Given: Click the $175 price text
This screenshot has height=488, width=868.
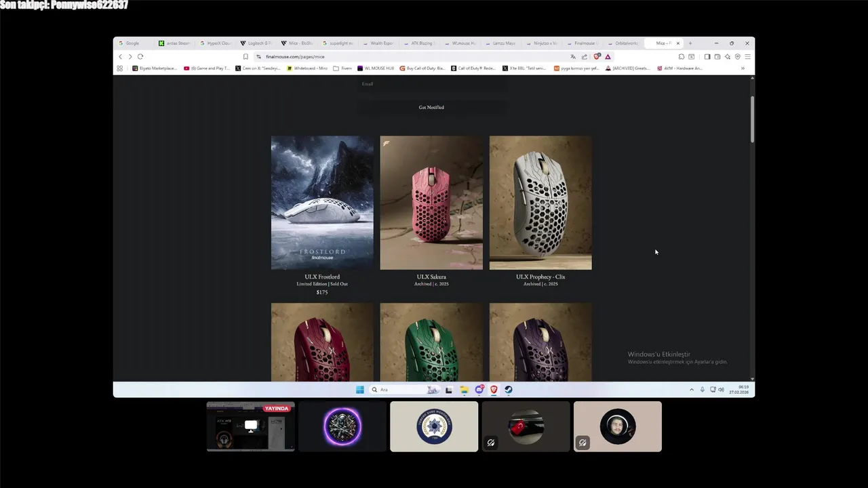Looking at the screenshot, I should click(322, 292).
